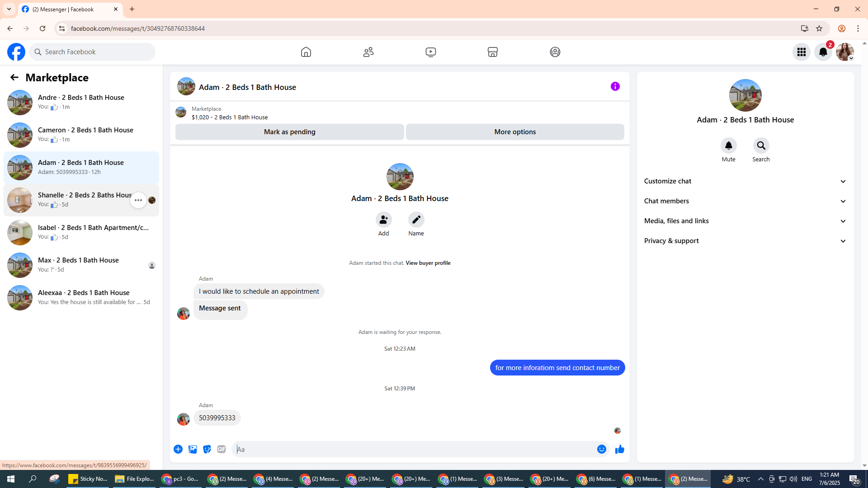Choose a GIF to send
Screen dimensions: 868x488
221,449
